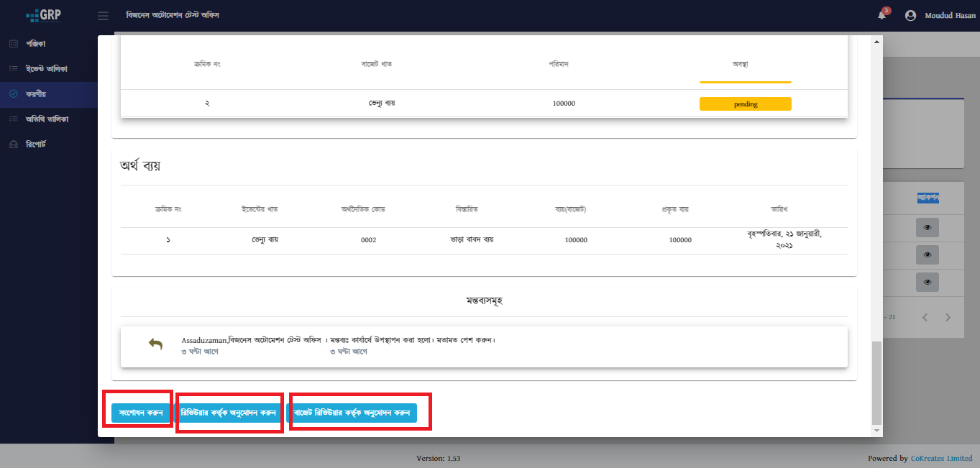Open the notifications bell

click(882, 15)
